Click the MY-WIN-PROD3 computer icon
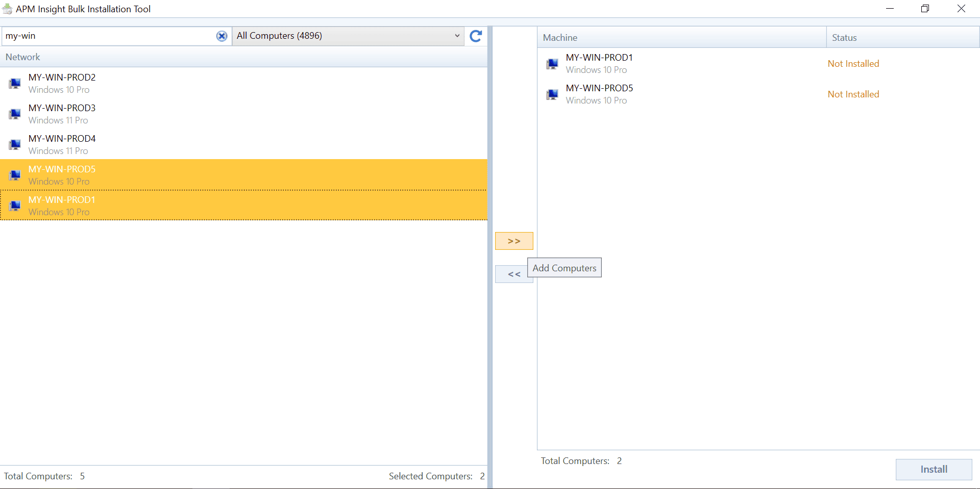 tap(15, 114)
